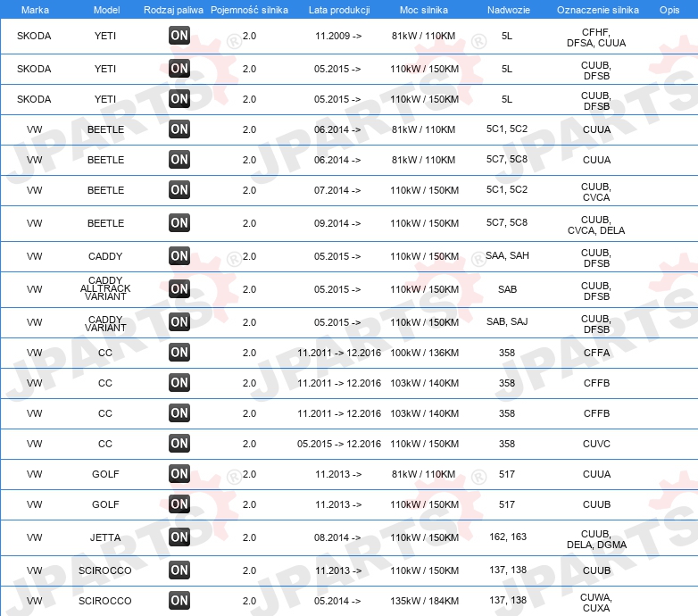The width and height of the screenshot is (698, 616).
Task: Click the engine code CUVC
Action: (596, 445)
